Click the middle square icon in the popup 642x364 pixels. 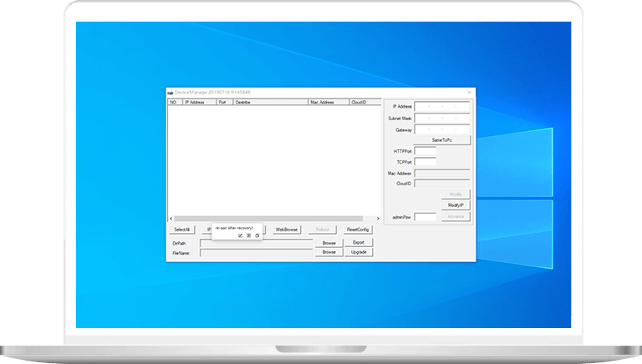tap(248, 235)
